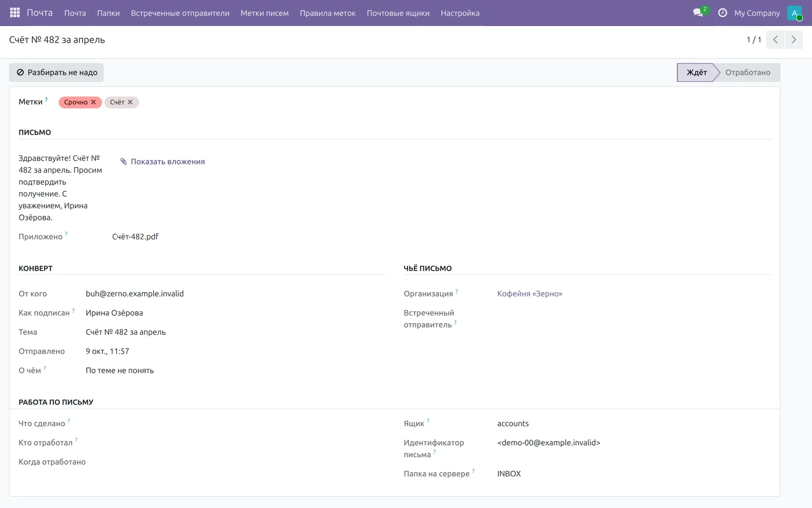
Task: Click the Метки help question mark
Action: 46,99
